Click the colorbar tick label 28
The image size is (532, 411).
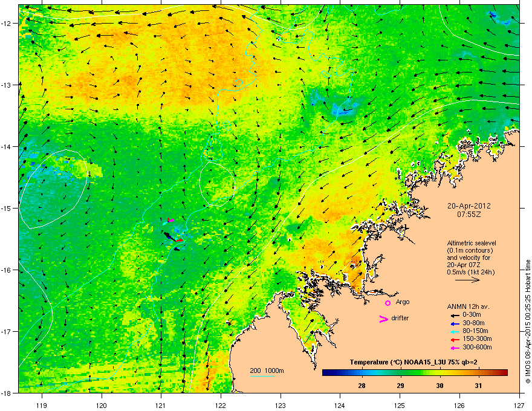point(362,386)
